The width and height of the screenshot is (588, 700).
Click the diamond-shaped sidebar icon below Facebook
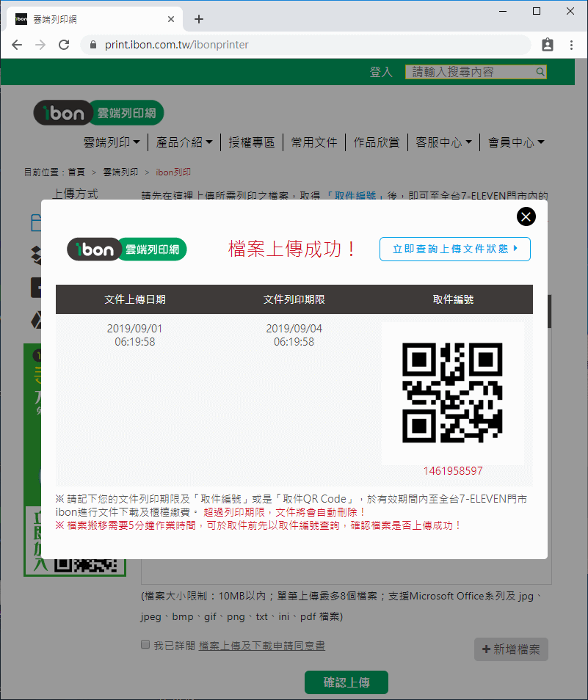35,321
